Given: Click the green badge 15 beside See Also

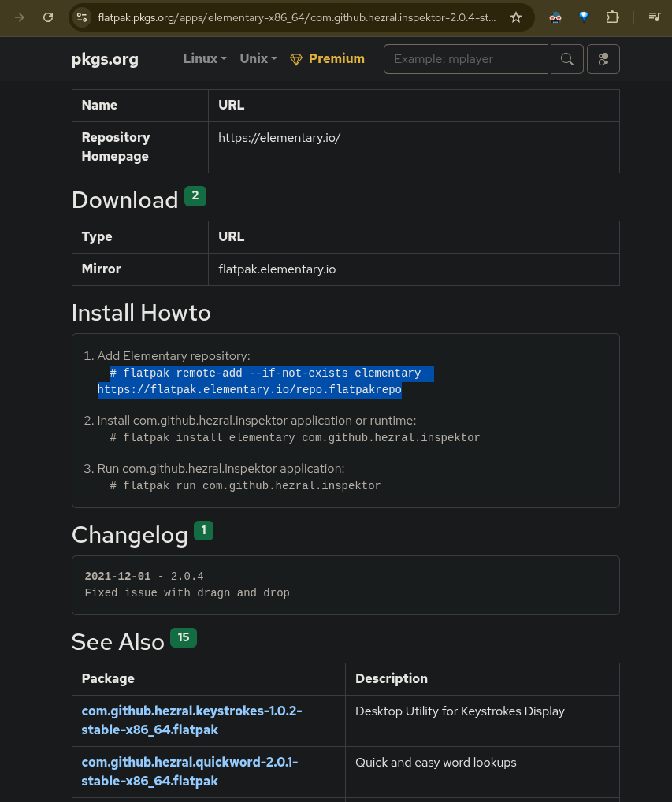Looking at the screenshot, I should tap(183, 637).
